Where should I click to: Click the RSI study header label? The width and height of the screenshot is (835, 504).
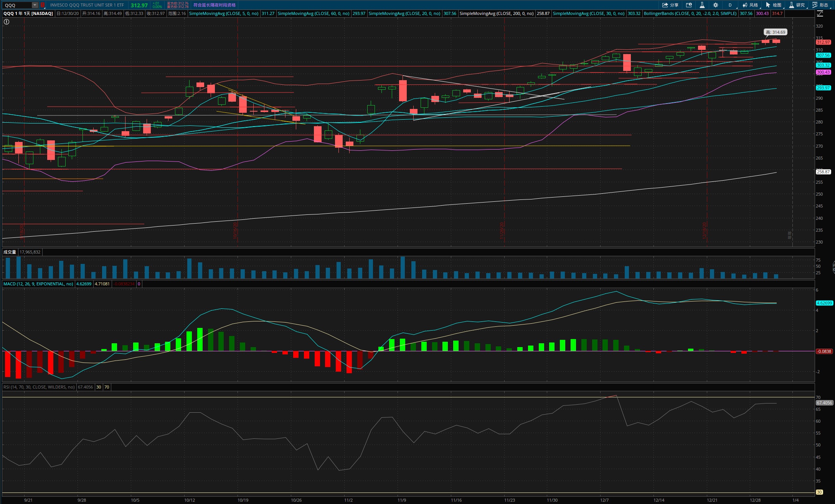click(39, 387)
